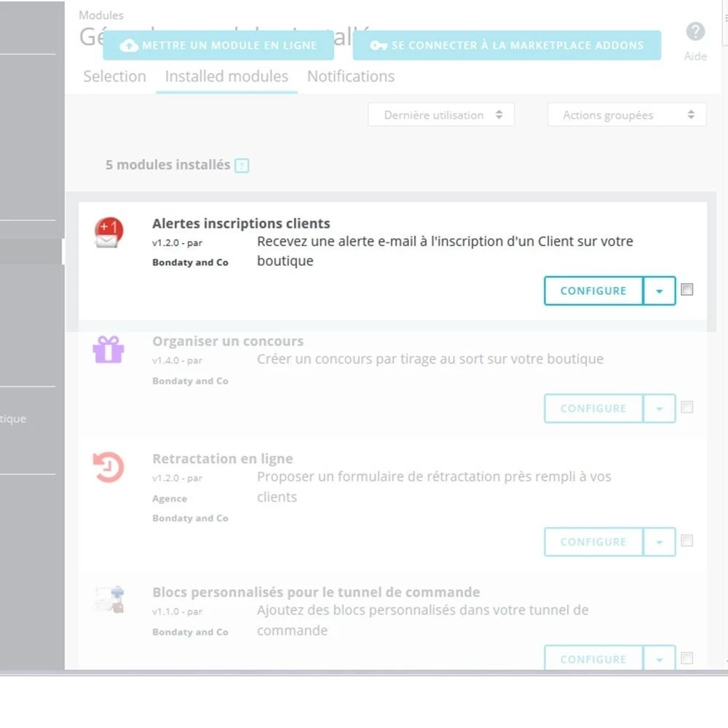Expand the arrow next to Configure for Retractation en ligne
Screen dimensions: 728x728
click(660, 542)
